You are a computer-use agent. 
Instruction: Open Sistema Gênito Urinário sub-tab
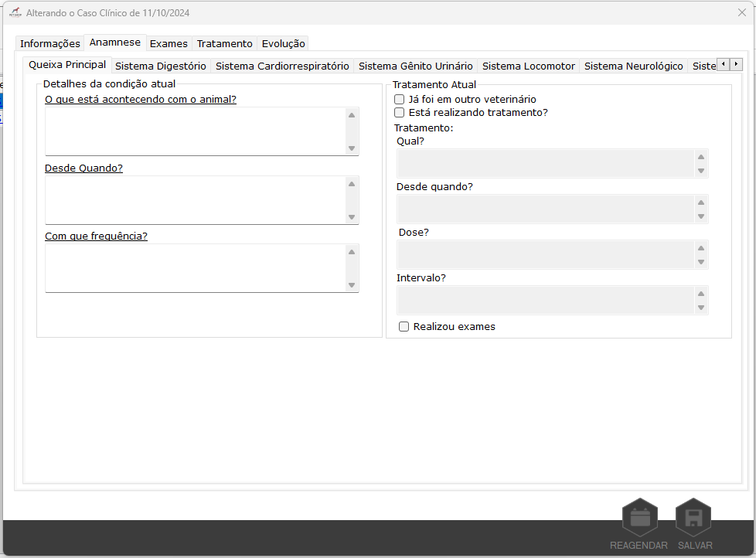pos(416,66)
